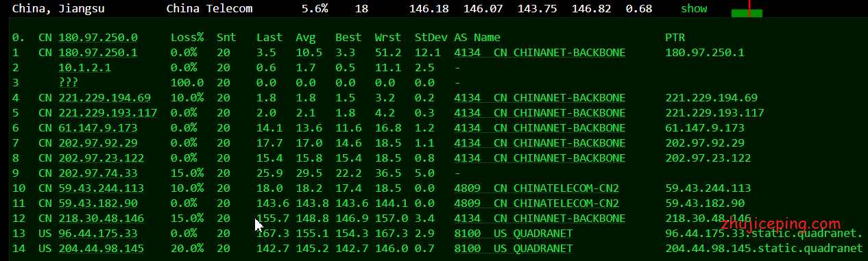Viewport: 868px width, 261px height.
Task: Click the 'Best' column header
Action: click(348, 38)
